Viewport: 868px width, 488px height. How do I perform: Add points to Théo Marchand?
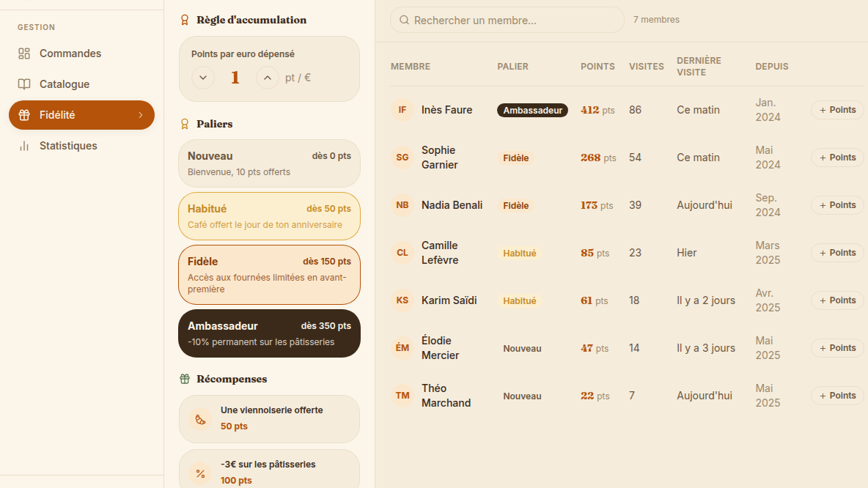click(x=837, y=396)
